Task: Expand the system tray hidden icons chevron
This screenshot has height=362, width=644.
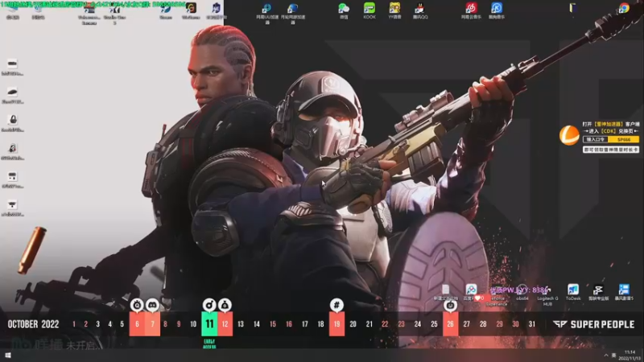Action: coord(606,356)
